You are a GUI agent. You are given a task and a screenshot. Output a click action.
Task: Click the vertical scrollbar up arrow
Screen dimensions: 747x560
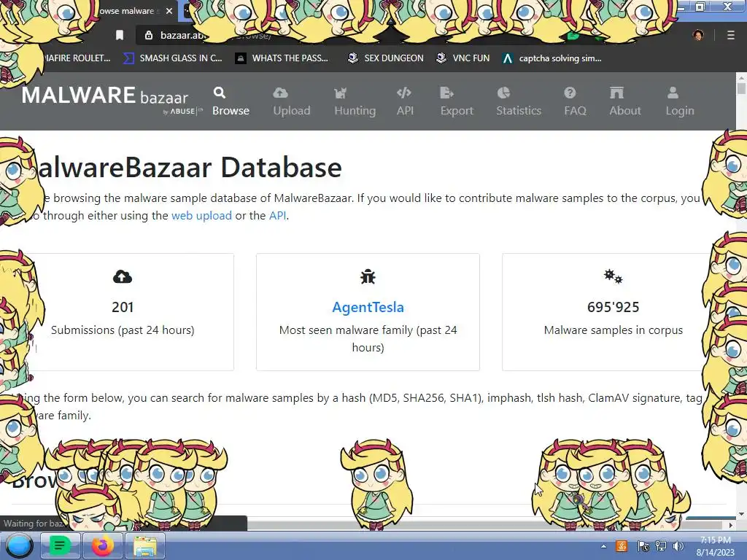click(741, 77)
